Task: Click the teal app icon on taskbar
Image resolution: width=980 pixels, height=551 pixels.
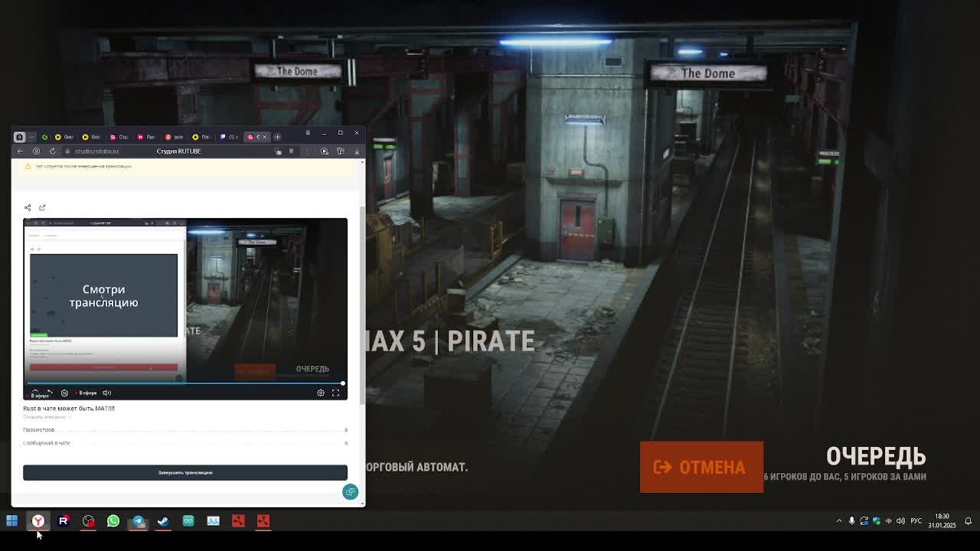Action: [188, 521]
